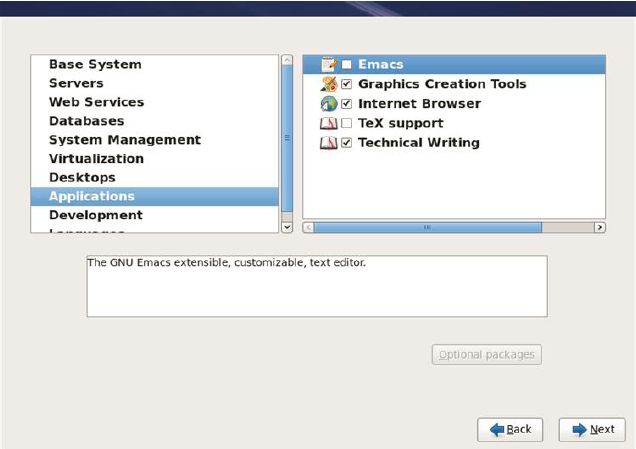Select the Databases category

(155, 121)
